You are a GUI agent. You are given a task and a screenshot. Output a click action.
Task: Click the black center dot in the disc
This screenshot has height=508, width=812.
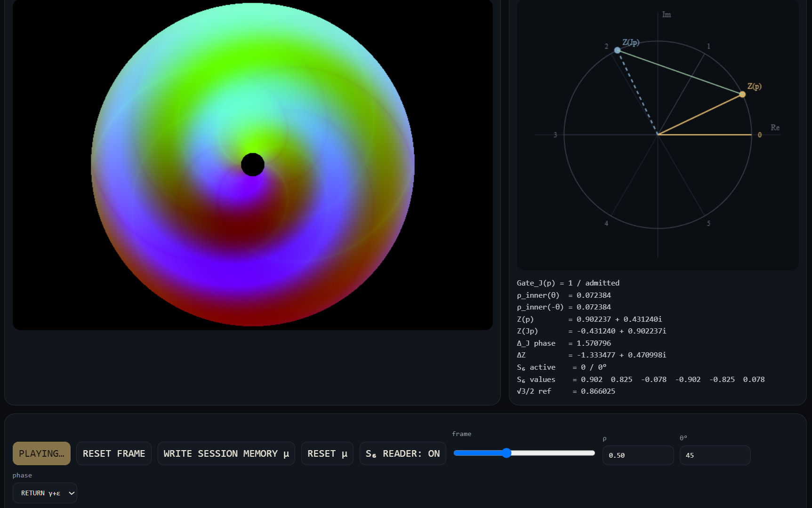click(x=253, y=165)
